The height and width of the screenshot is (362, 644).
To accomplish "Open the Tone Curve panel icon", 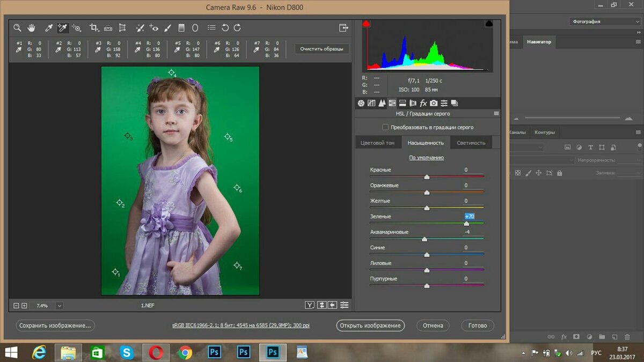I will tap(371, 103).
